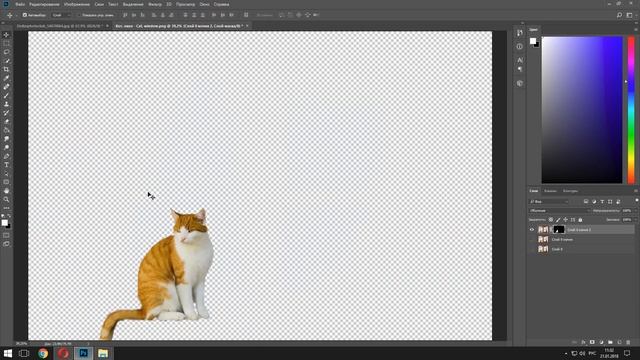
Task: Select the Magic Wand tool
Action: [x=6, y=61]
